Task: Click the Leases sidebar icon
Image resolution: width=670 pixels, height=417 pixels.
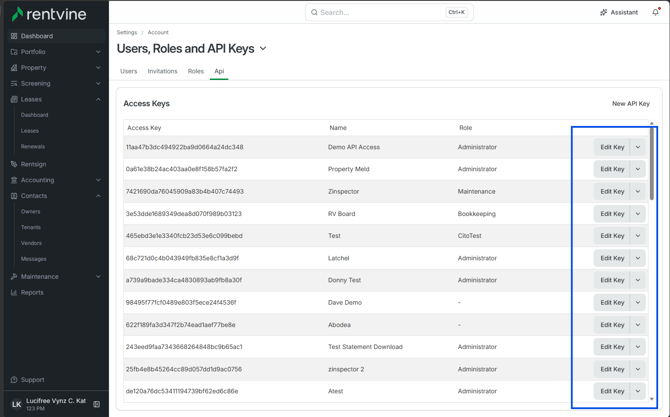Action: [x=14, y=99]
